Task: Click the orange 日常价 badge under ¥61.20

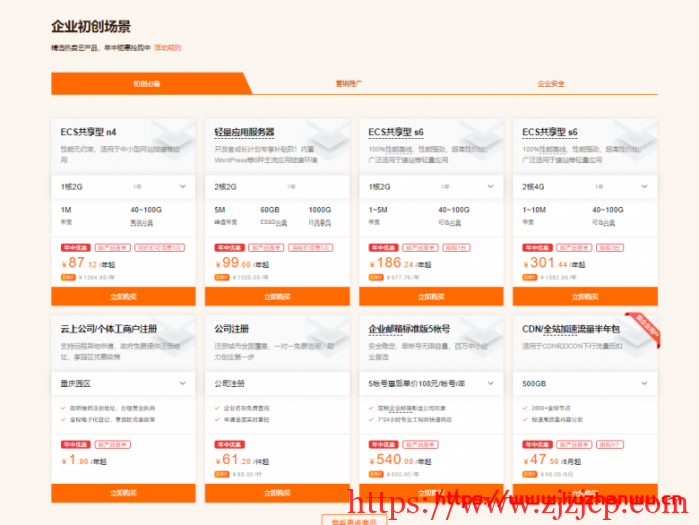Action: [x=222, y=474]
